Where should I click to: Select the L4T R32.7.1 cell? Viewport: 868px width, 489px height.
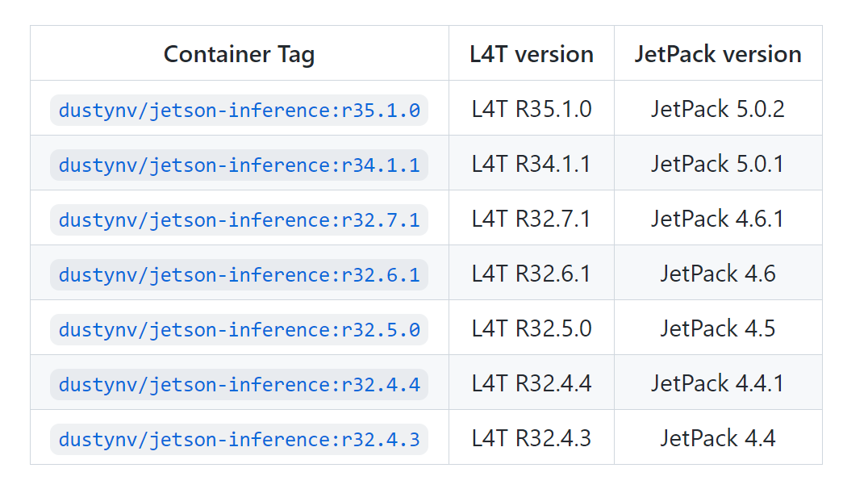tap(532, 218)
